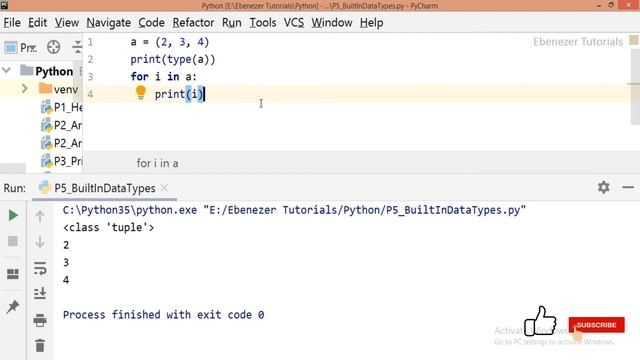The height and width of the screenshot is (360, 640).
Task: Open the File menu
Action: coord(12,23)
